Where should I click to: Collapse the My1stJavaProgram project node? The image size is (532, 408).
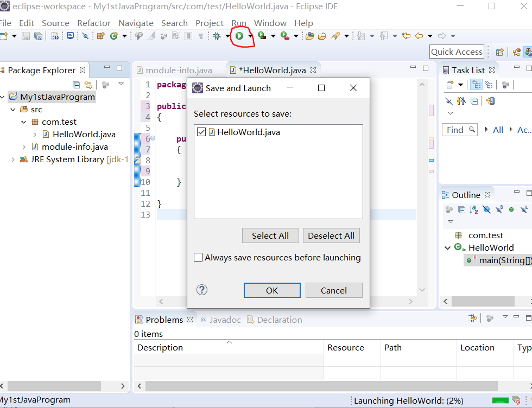pos(3,97)
